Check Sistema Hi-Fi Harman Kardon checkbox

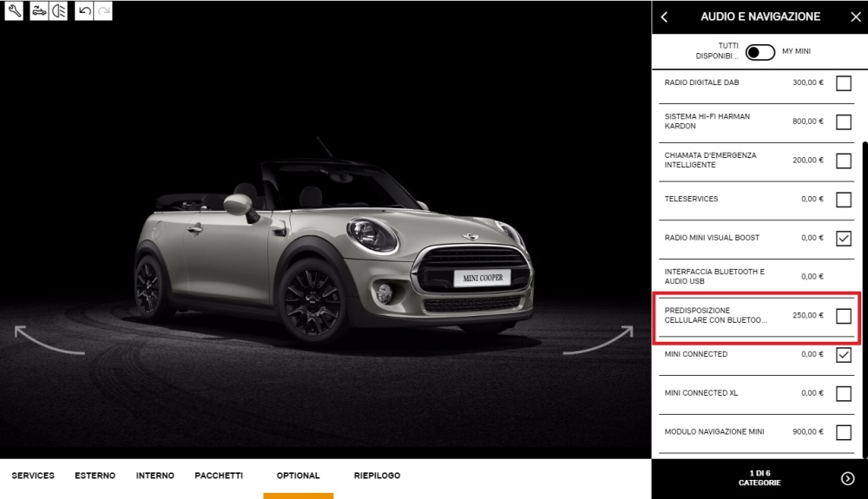pyautogui.click(x=844, y=122)
